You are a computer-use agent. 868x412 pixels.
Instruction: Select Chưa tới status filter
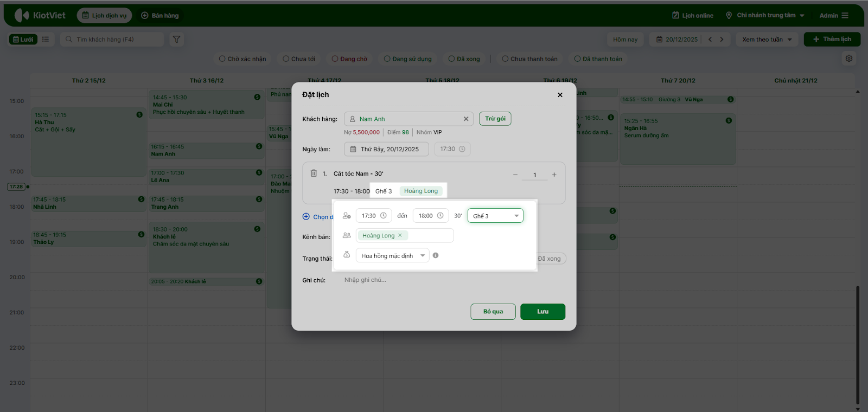tap(299, 59)
